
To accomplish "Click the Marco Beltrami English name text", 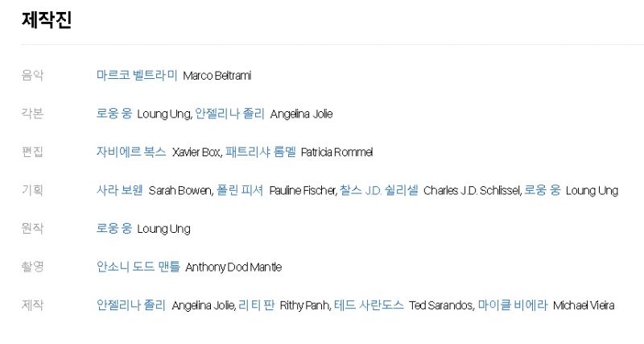I will tap(217, 76).
